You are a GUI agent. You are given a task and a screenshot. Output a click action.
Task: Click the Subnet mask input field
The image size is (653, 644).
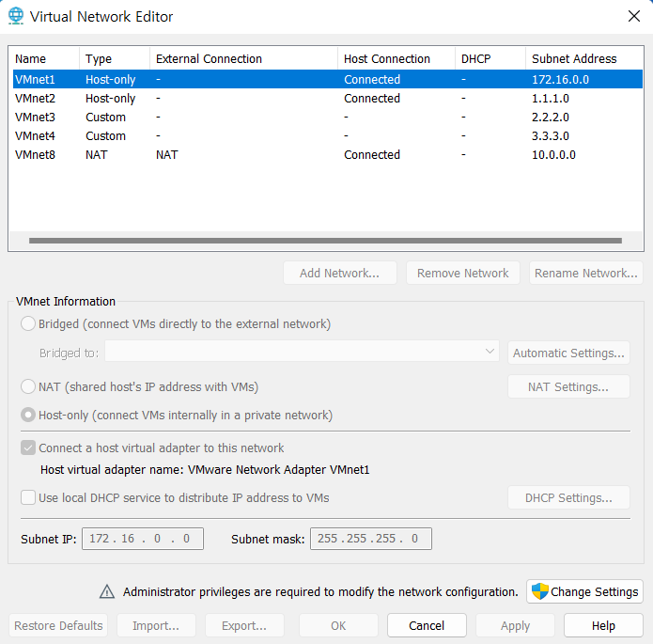371,539
